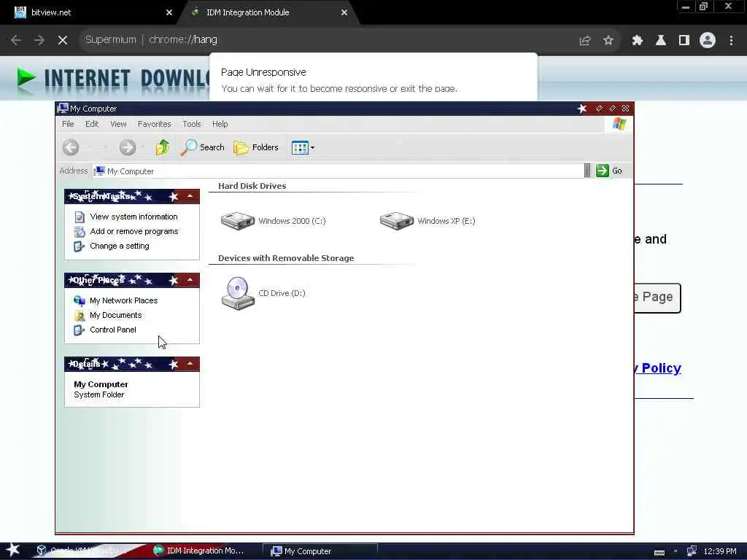Open the File menu
Image resolution: width=747 pixels, height=560 pixels.
(x=68, y=124)
